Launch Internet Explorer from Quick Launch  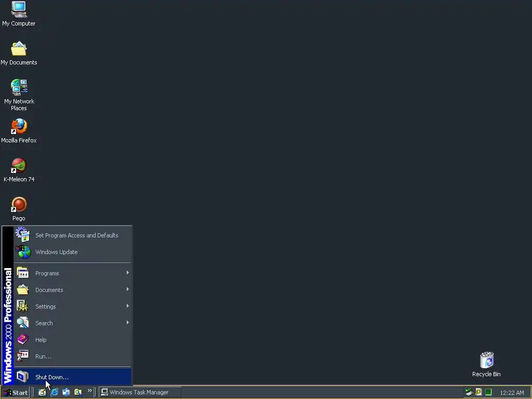[54, 392]
